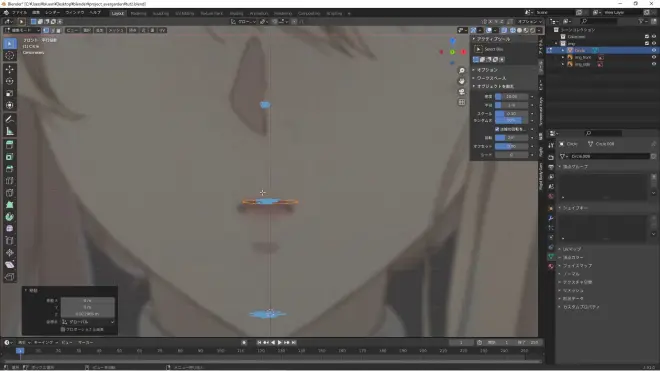Hide the Circle object in outliner

click(654, 50)
